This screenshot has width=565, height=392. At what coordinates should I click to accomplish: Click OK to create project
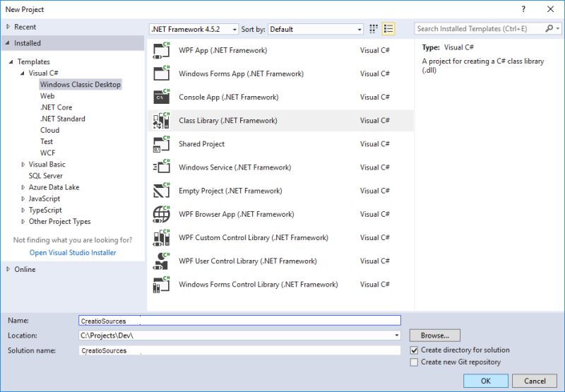click(x=486, y=381)
